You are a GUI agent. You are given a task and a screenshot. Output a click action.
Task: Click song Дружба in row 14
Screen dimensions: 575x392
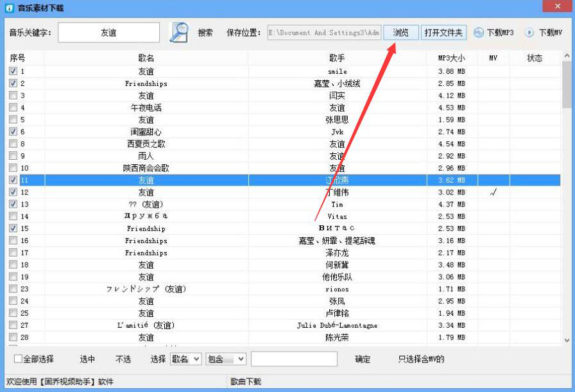[x=146, y=216]
